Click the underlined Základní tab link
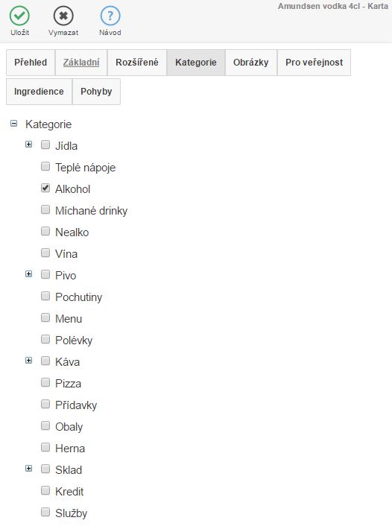This screenshot has height=532, width=392. (81, 63)
